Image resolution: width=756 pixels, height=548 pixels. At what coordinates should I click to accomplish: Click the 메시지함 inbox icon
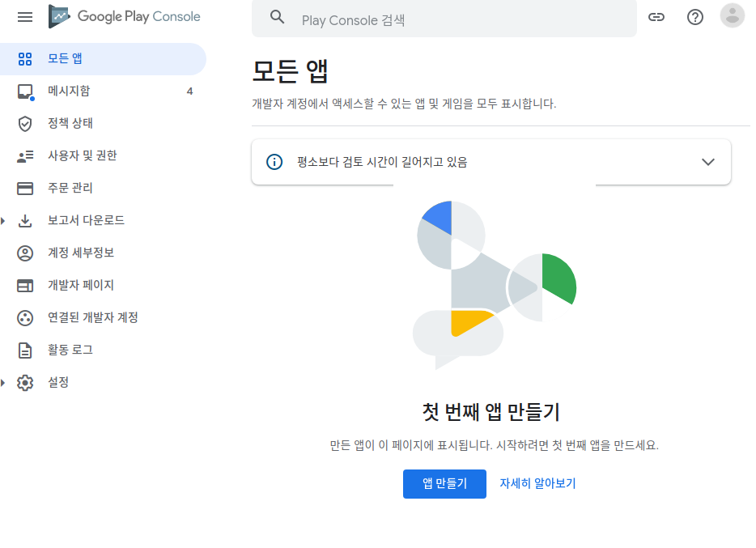pyautogui.click(x=25, y=91)
